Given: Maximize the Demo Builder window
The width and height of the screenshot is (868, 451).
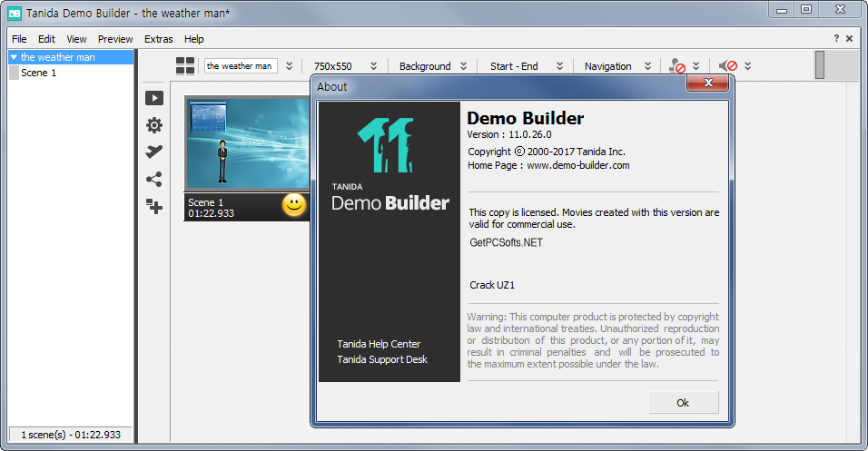Looking at the screenshot, I should pyautogui.click(x=806, y=9).
